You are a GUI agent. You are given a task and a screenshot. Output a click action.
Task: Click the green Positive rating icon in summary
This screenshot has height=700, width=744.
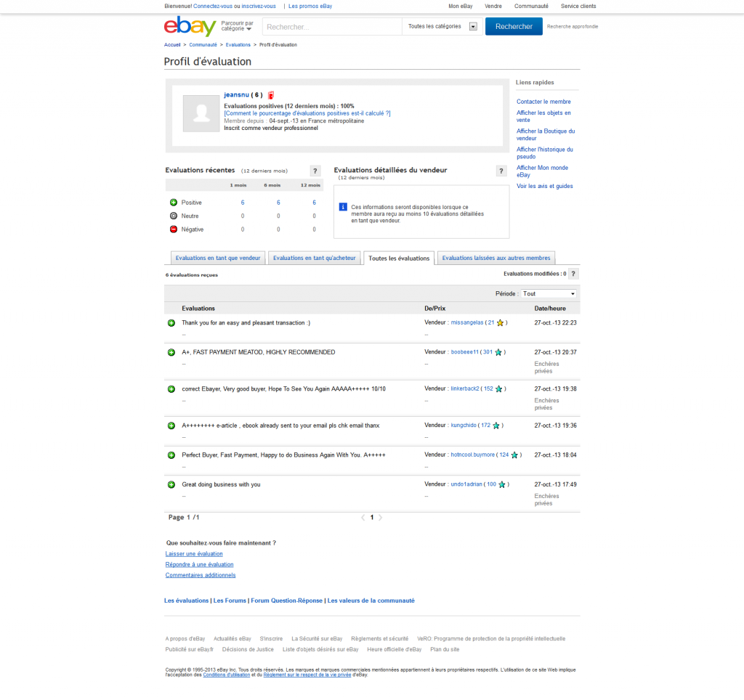pos(174,203)
